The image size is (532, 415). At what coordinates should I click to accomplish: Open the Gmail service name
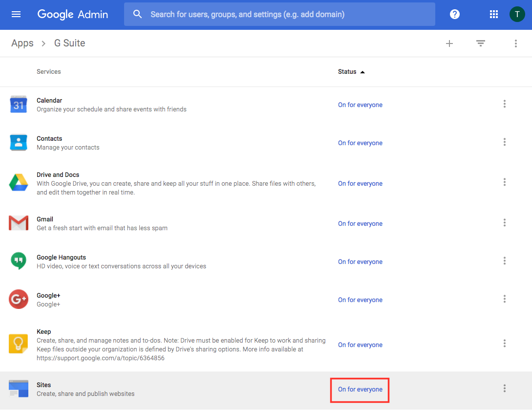(45, 219)
